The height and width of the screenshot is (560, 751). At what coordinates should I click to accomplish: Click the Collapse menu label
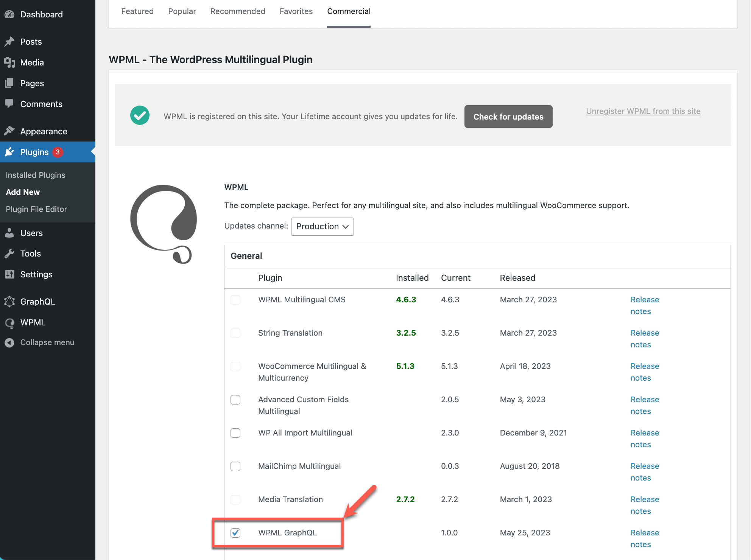47,342
